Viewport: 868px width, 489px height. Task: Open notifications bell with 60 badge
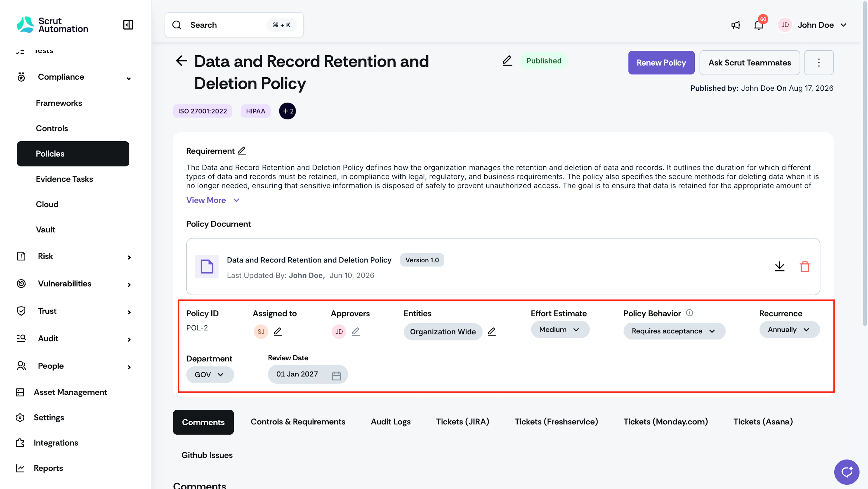759,25
